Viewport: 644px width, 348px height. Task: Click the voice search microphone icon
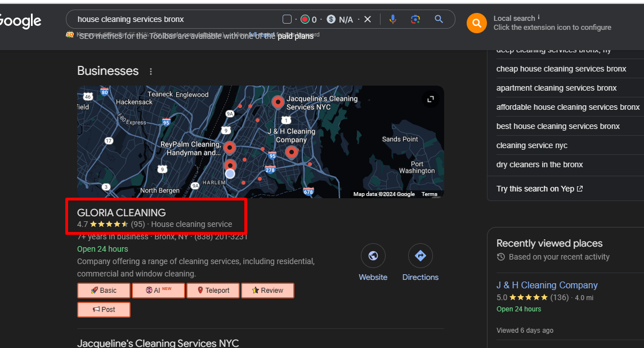tap(393, 19)
